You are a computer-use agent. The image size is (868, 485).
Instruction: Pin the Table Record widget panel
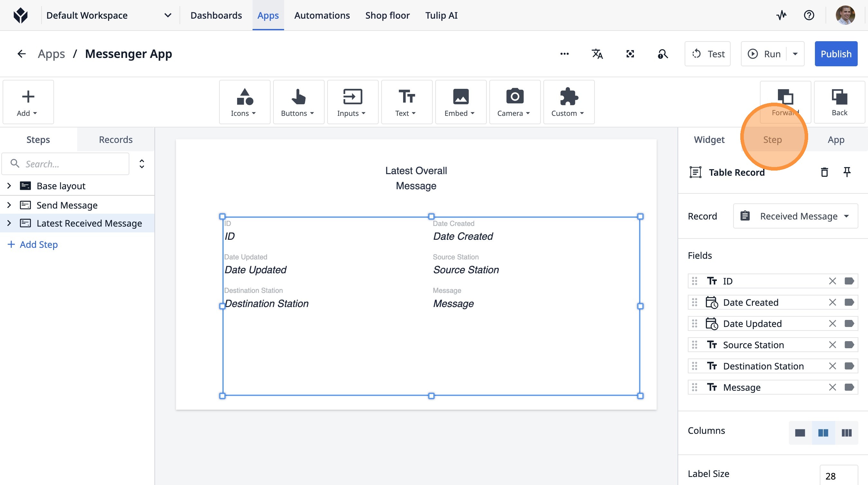point(846,172)
